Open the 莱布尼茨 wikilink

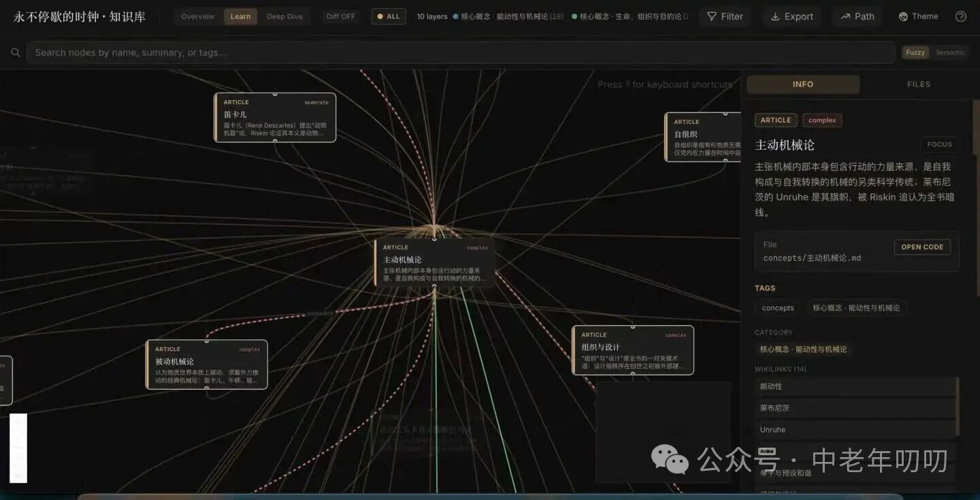click(x=855, y=408)
